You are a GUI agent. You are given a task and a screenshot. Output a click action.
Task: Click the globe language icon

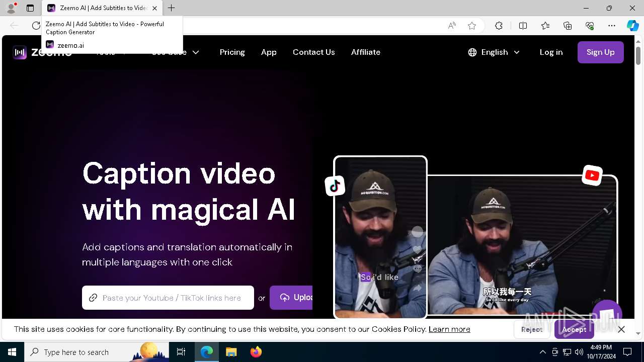[x=472, y=52]
